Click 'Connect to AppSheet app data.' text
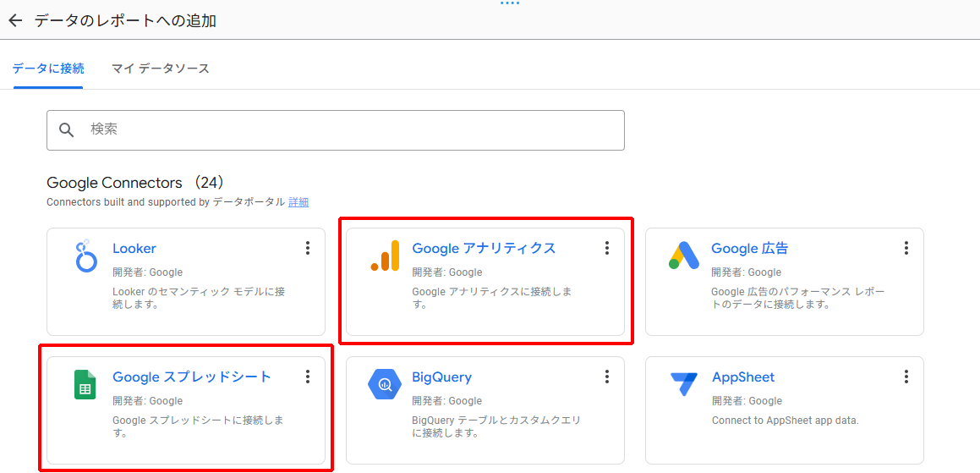The image size is (980, 473). (x=785, y=421)
